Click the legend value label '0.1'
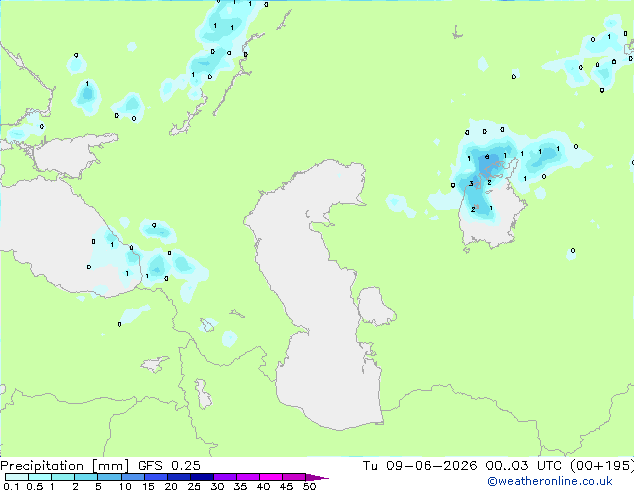The height and width of the screenshot is (490, 634). pyautogui.click(x=11, y=486)
